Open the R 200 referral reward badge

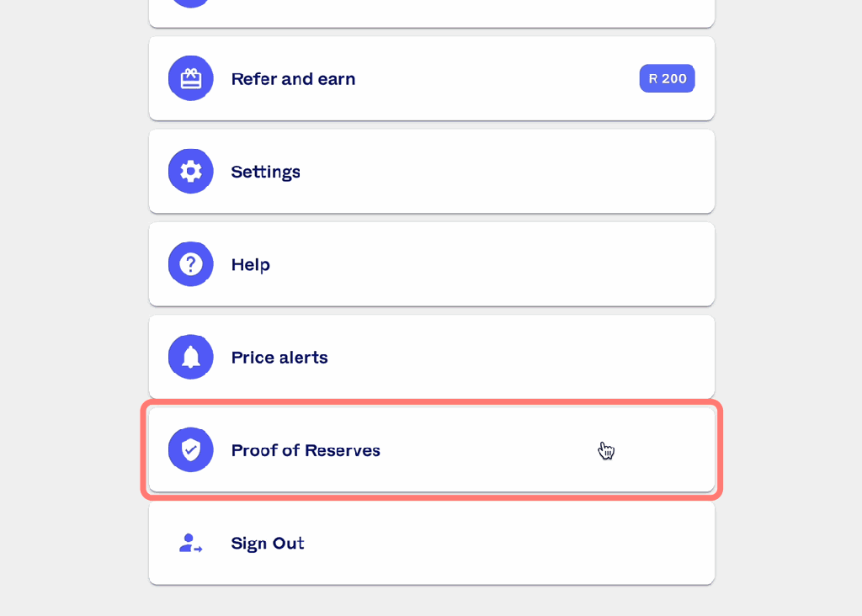667,78
